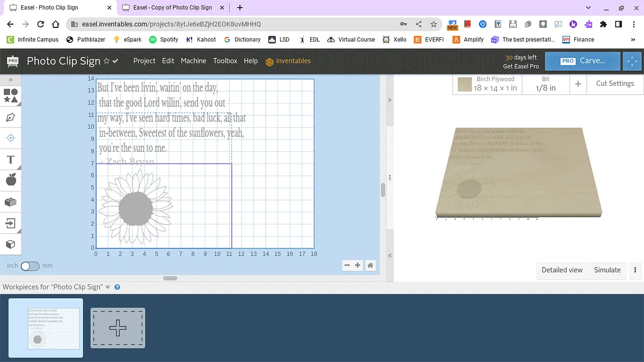This screenshot has width=644, height=362.
Task: Open the 3D cube tool
Action: coord(11,244)
